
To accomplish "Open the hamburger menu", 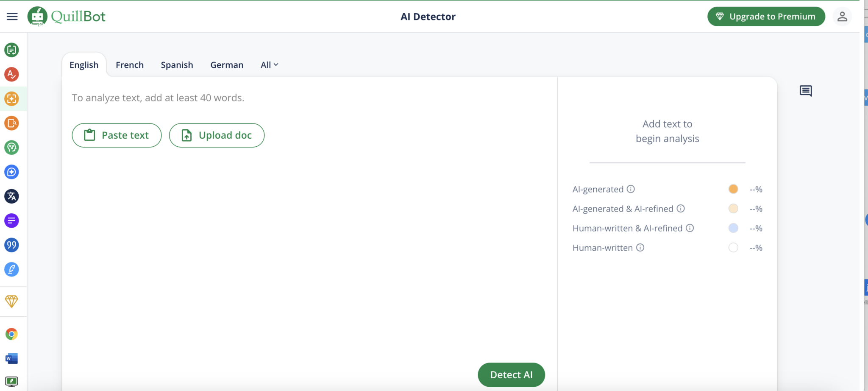I will coord(12,17).
